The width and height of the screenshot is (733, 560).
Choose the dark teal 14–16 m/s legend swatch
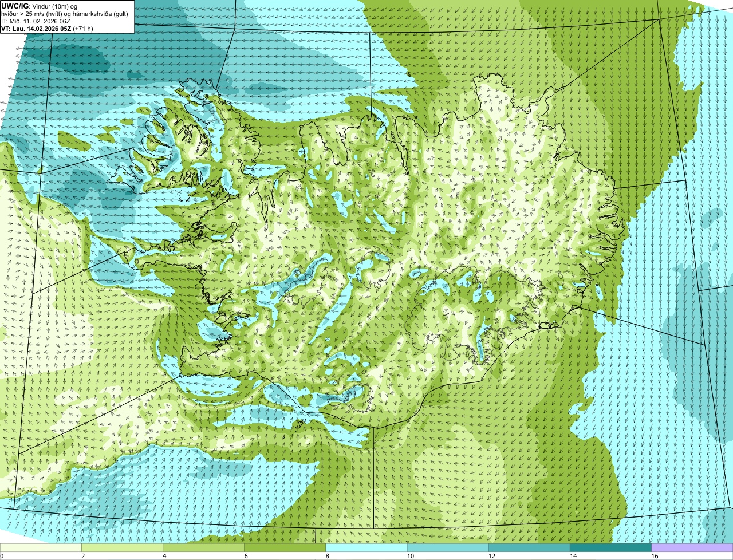(610, 547)
